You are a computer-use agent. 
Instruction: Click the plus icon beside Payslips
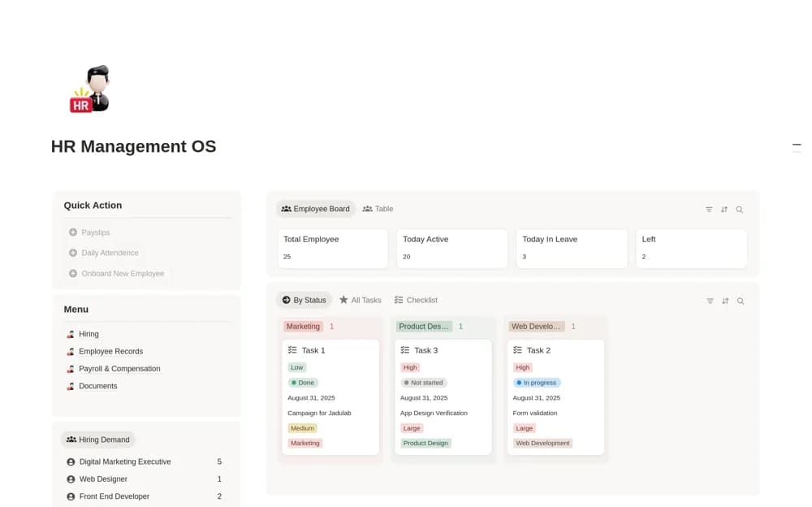click(x=73, y=232)
